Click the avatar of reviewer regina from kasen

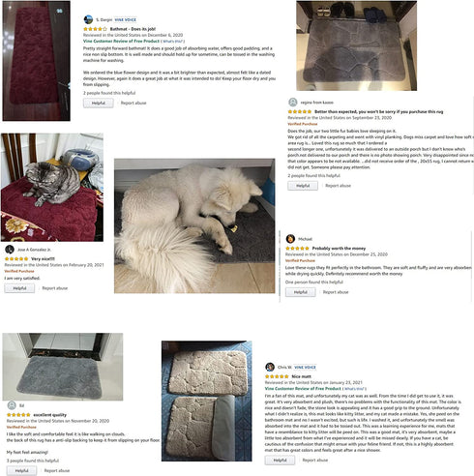pyautogui.click(x=293, y=103)
